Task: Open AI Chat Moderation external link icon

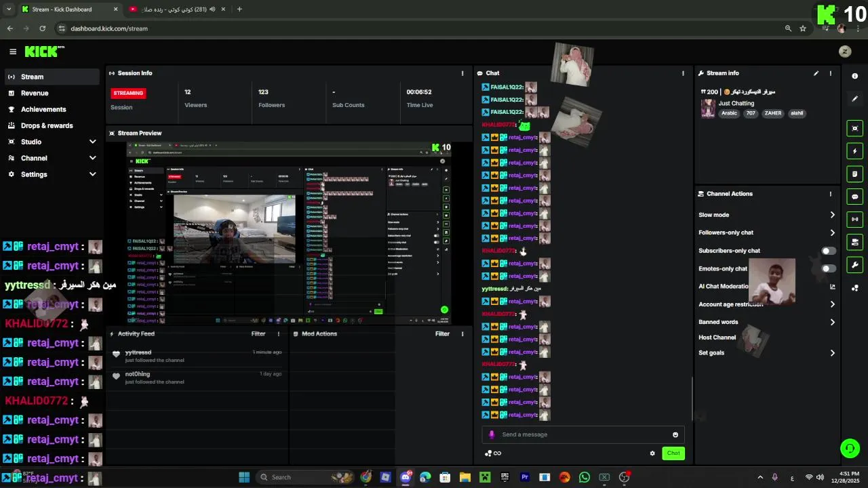Action: coord(833,287)
